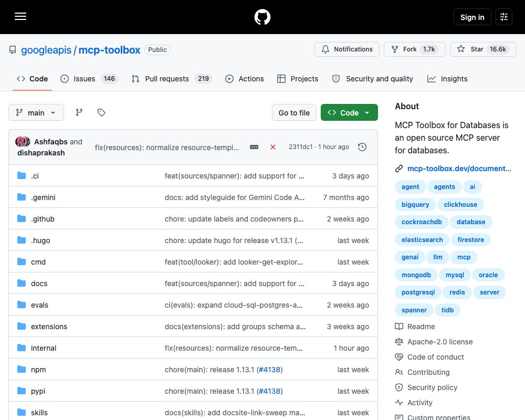Click the Ashfaqbs author avatar
Image resolution: width=525 pixels, height=420 pixels.
click(x=20, y=142)
